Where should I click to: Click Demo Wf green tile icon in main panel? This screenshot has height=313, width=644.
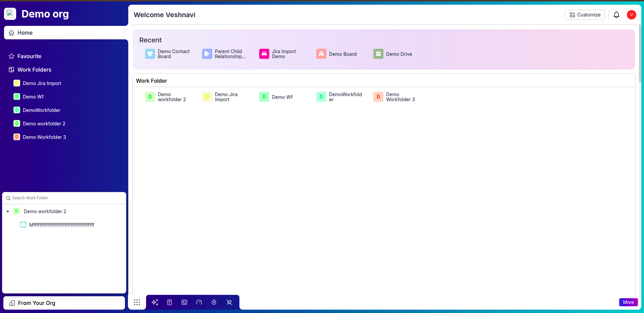[x=264, y=97]
